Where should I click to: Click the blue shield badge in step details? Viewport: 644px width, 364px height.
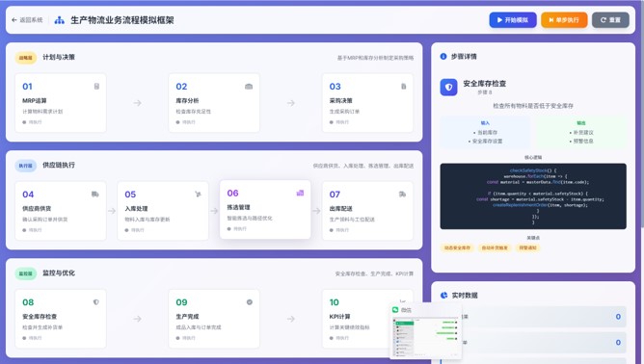pos(448,87)
